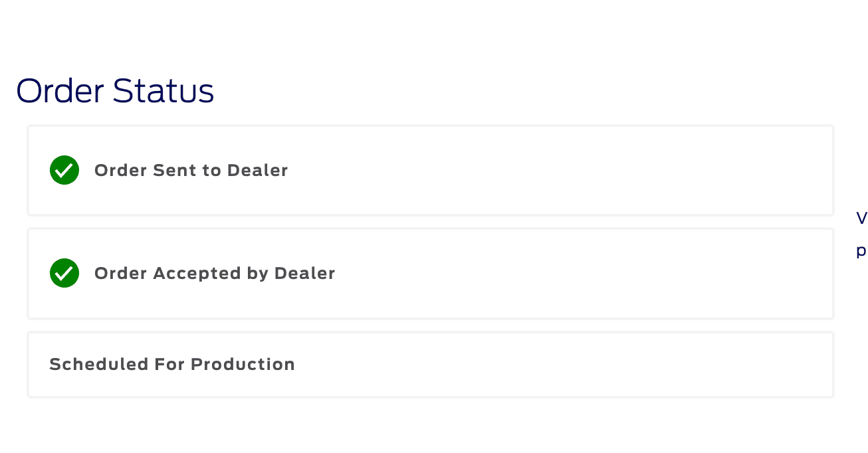Click 'Dealer' in the Order Accepted by Dealer row
The width and height of the screenshot is (868, 453).
click(x=304, y=273)
